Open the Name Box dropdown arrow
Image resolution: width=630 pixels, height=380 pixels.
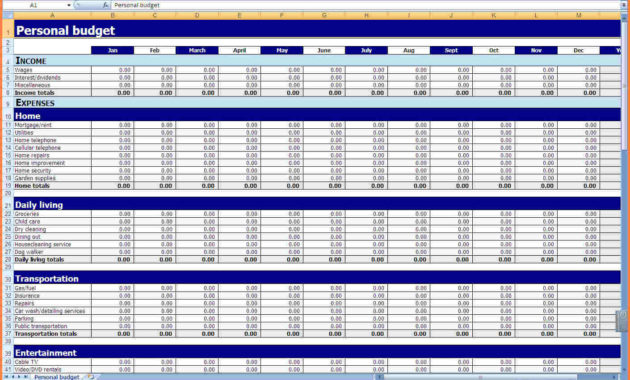[69, 5]
